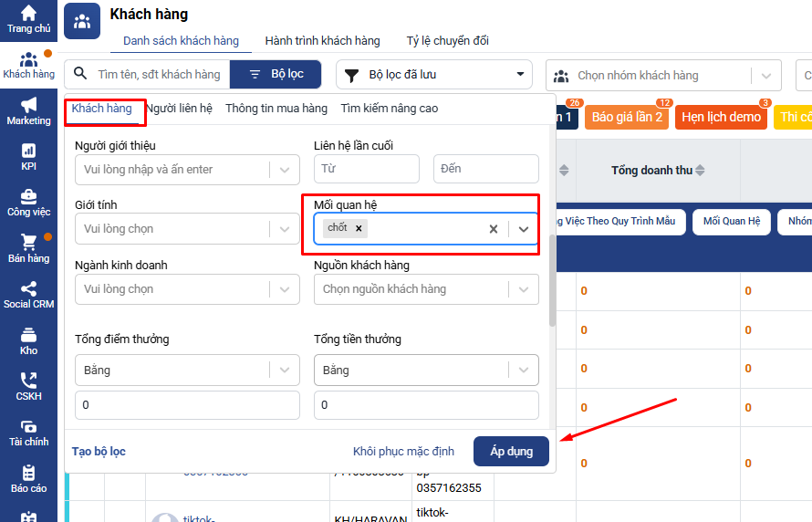Open Trang chủ home icon in sidebar
This screenshot has width=812, height=522.
(28, 14)
